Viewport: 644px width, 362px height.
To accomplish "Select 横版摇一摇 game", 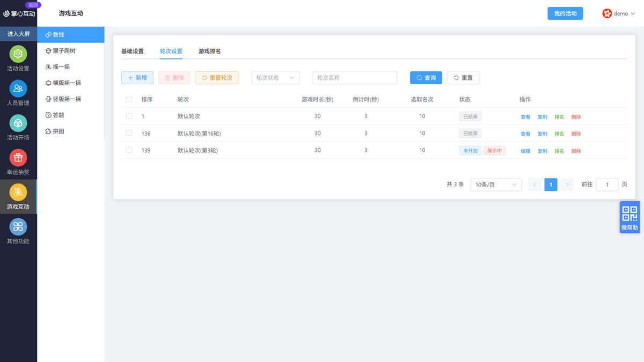I will (71, 83).
